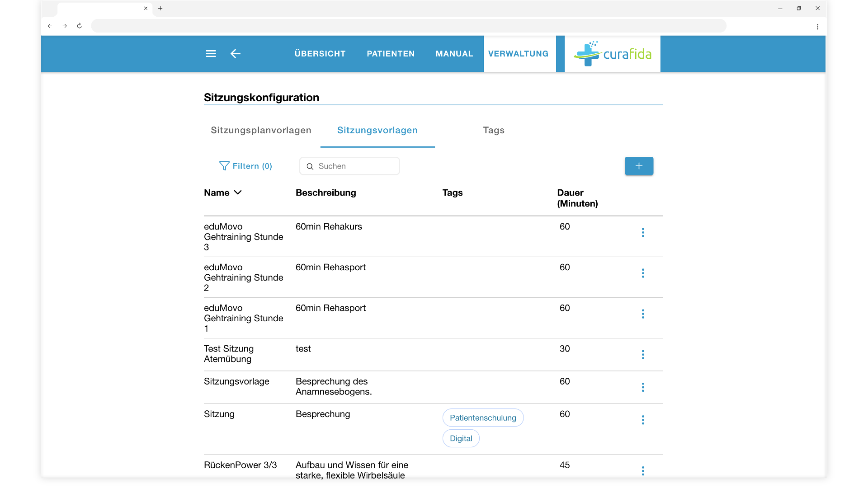Click the description Besprechung des Anamnesebogens.
Screen dimensions: 868x488
point(334,386)
